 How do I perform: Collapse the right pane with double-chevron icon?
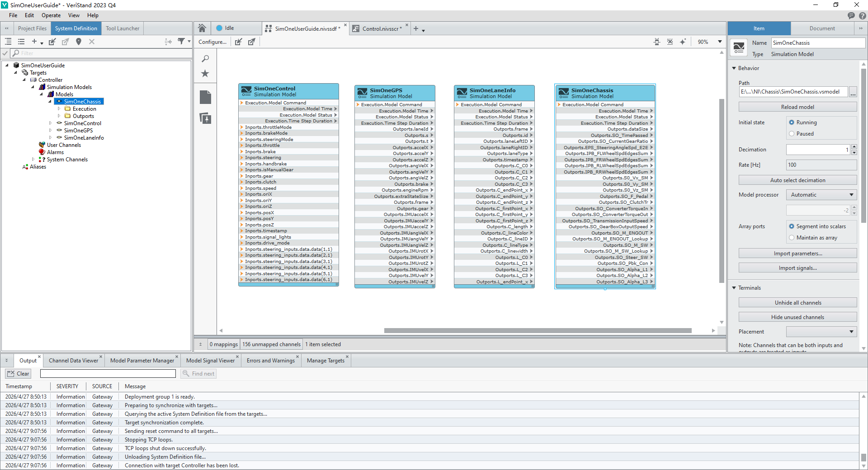pyautogui.click(x=861, y=28)
